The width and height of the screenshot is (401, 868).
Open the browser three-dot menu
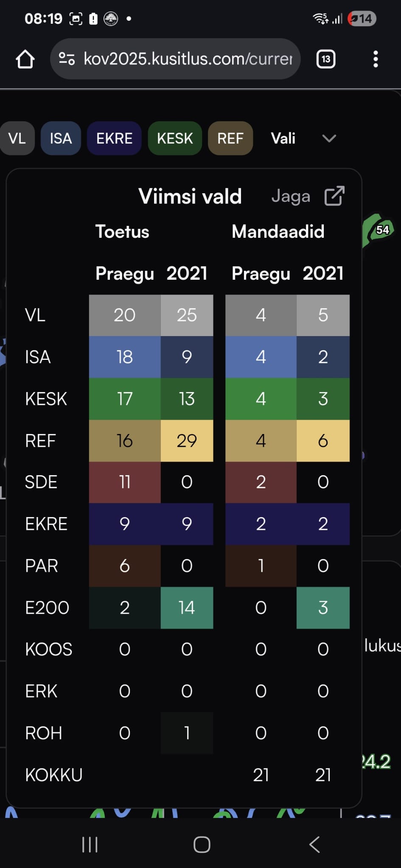pos(375,59)
